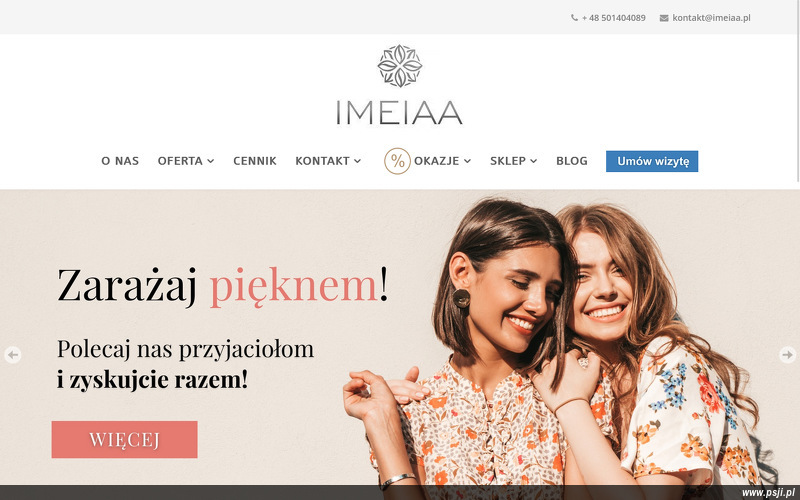The width and height of the screenshot is (800, 500).
Task: Open the O NAS menu item
Action: (120, 161)
